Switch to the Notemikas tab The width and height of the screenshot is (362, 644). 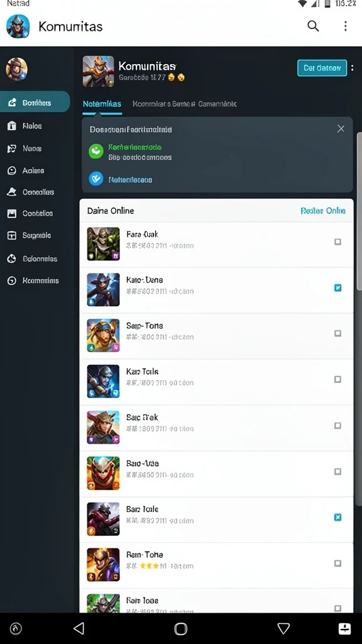click(102, 104)
